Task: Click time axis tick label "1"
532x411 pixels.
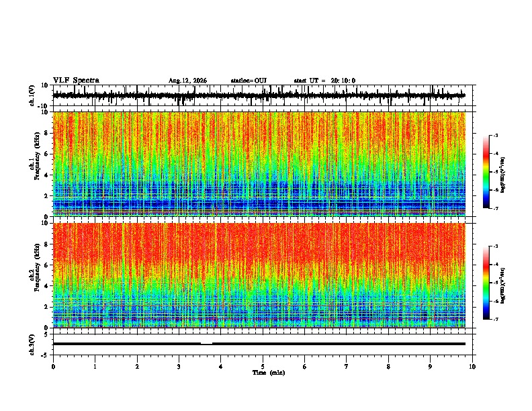Action: pos(95,367)
